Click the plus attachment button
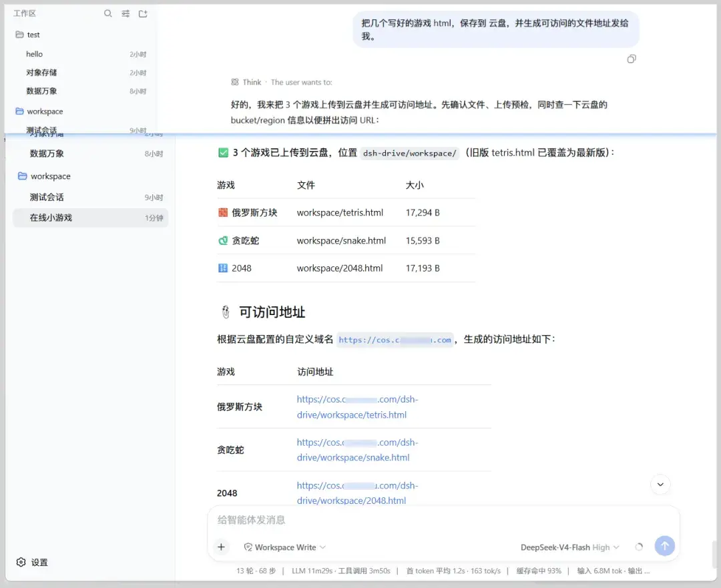Screen dimensions: 721x588 click(221, 547)
